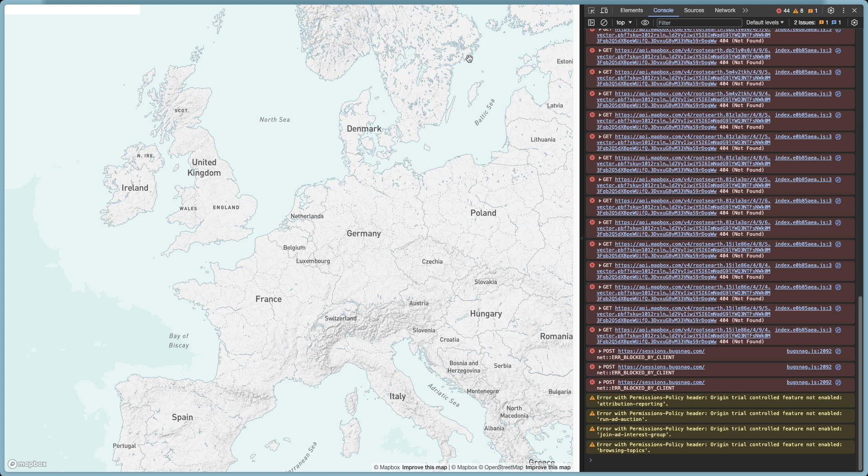This screenshot has height=476, width=868.
Task: Open the DevTools three-dot customize menu
Action: [x=843, y=10]
